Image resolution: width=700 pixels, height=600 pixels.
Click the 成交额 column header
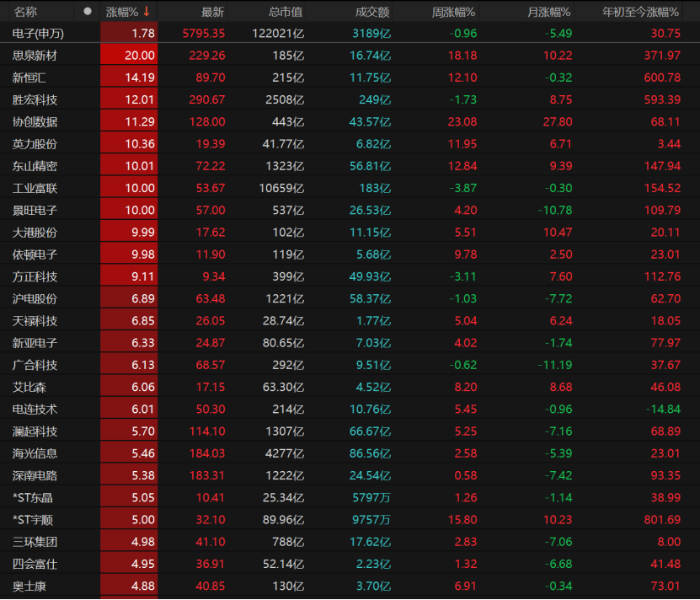[372, 12]
